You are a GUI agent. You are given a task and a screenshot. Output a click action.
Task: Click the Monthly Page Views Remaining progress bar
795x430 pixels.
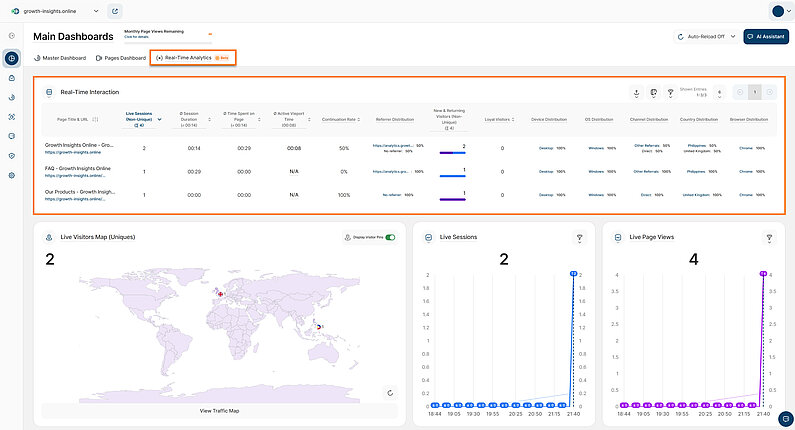click(167, 42)
